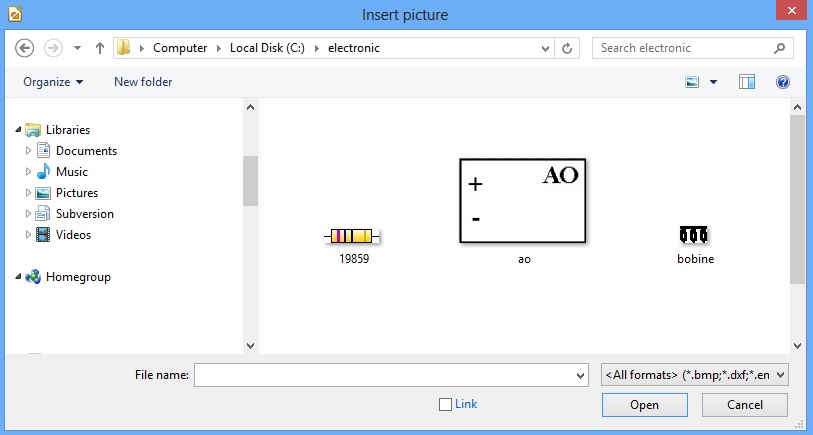Click the search magnifier icon
This screenshot has height=435, width=813.
(779, 48)
